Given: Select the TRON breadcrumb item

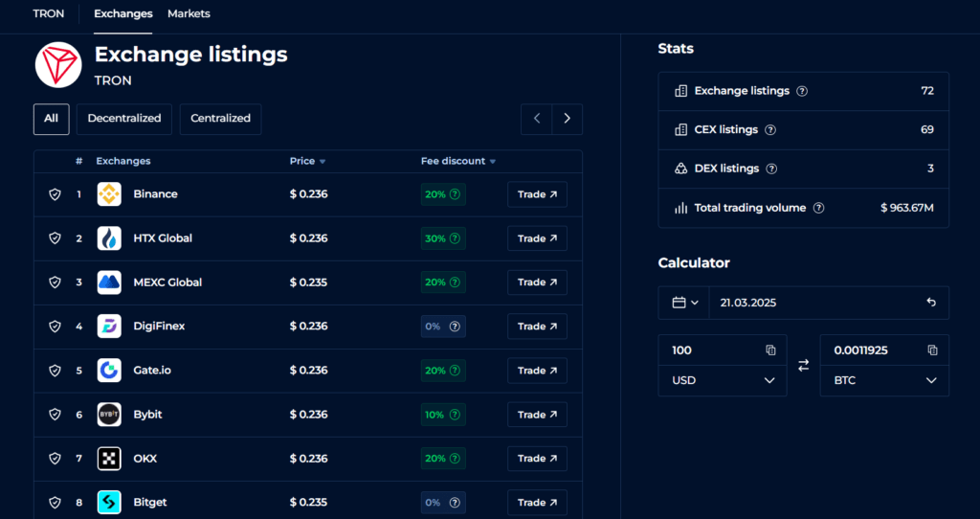Looking at the screenshot, I should (x=48, y=13).
